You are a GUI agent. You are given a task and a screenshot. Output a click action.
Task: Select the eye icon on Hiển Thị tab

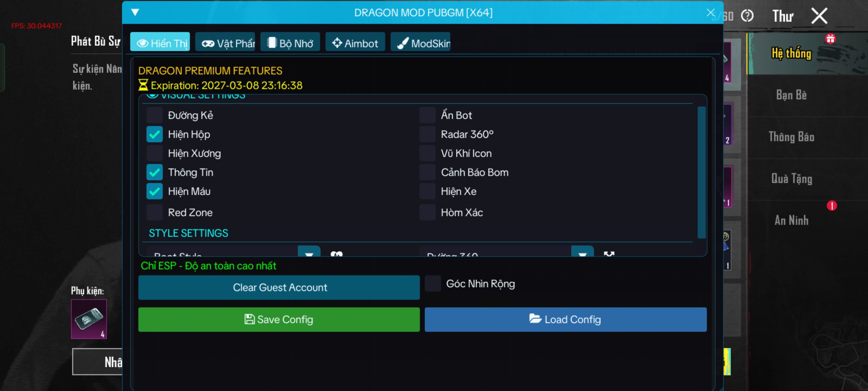point(142,43)
